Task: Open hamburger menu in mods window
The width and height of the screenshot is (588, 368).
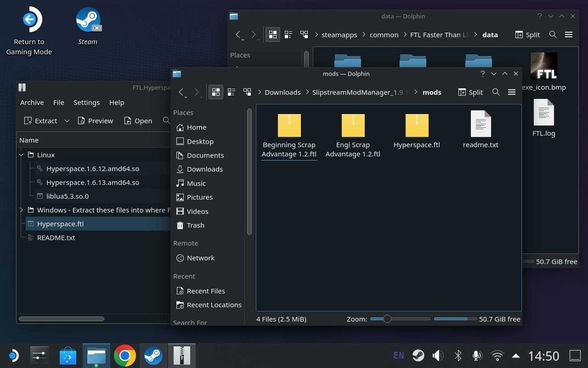Action: tap(512, 92)
